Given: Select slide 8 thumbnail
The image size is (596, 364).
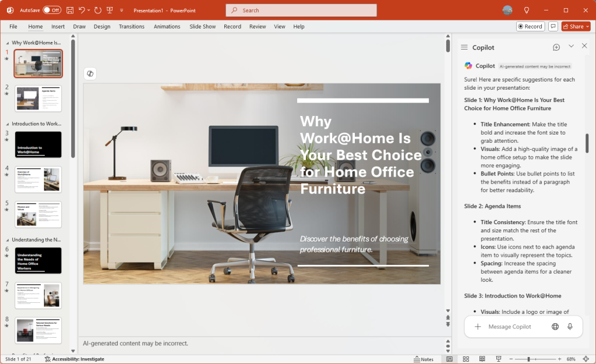Looking at the screenshot, I should [x=38, y=330].
